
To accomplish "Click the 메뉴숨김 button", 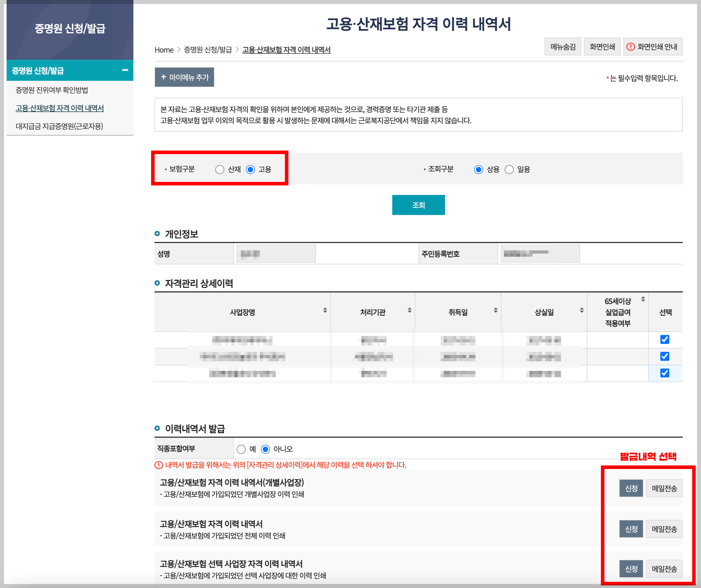I will tap(563, 47).
